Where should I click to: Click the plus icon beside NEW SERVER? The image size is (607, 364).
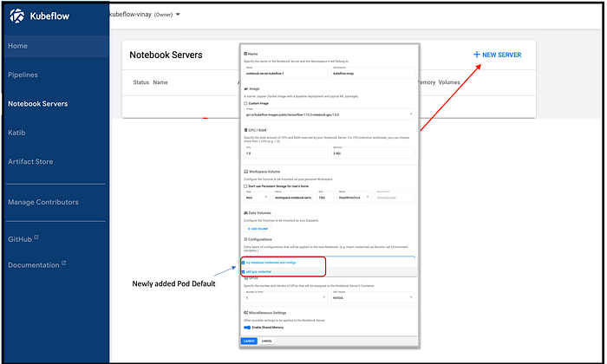tap(477, 55)
